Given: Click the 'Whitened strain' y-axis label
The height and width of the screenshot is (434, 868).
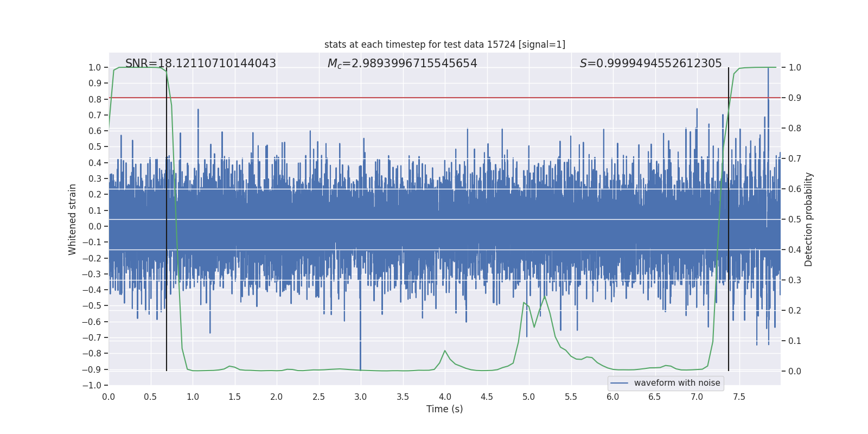Looking at the screenshot, I should click(x=73, y=219).
